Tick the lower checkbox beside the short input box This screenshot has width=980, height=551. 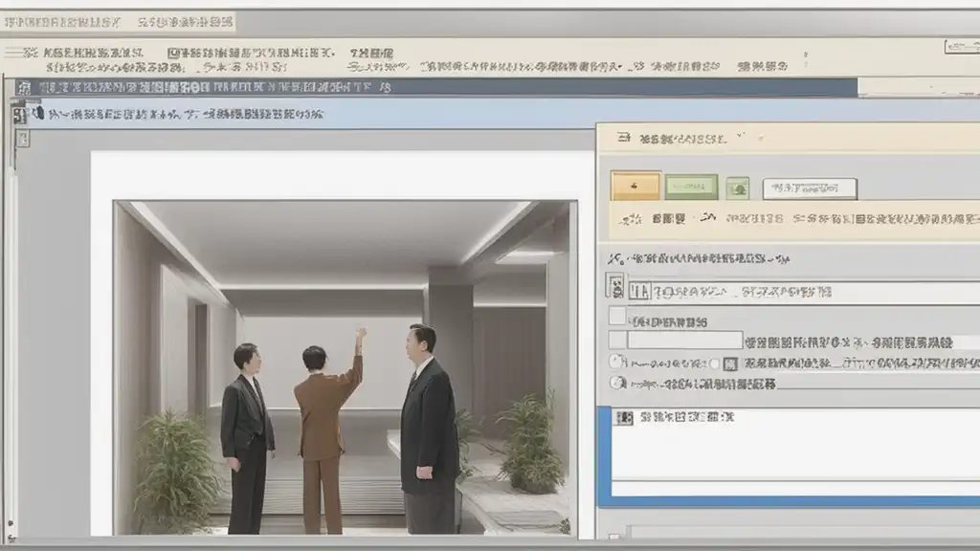pyautogui.click(x=617, y=340)
